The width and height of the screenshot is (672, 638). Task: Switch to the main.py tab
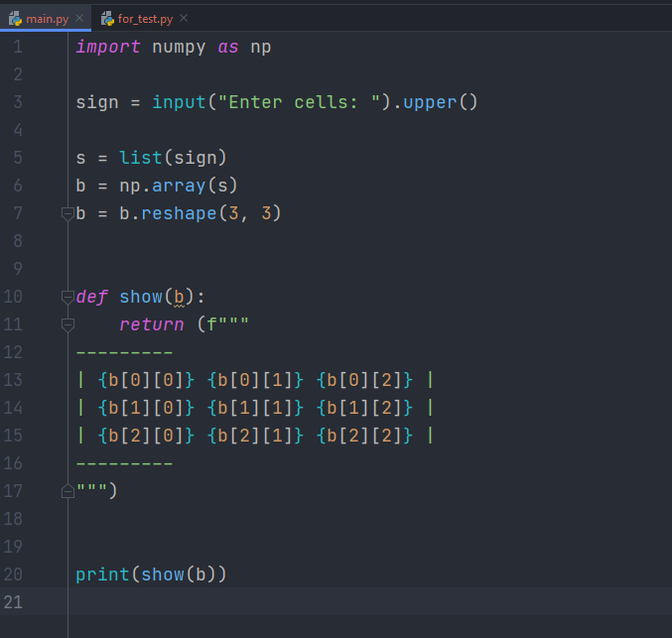(x=47, y=19)
